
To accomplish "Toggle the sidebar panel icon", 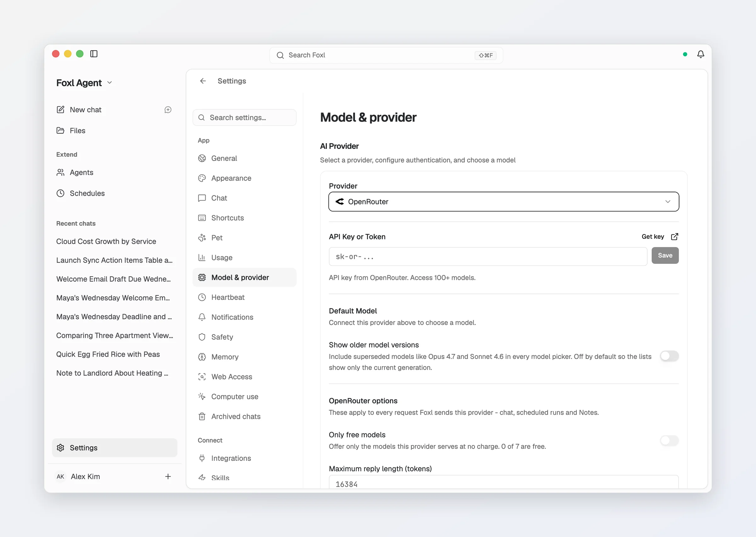I will (94, 54).
